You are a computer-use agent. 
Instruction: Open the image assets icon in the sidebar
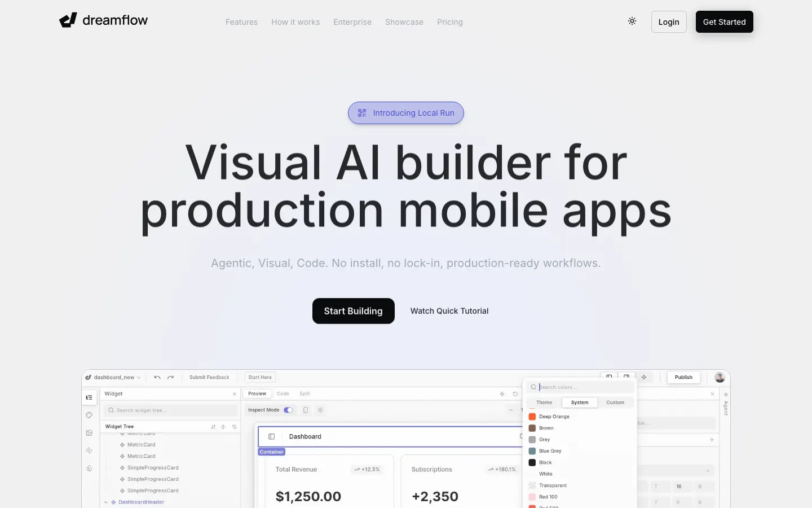[x=89, y=433]
